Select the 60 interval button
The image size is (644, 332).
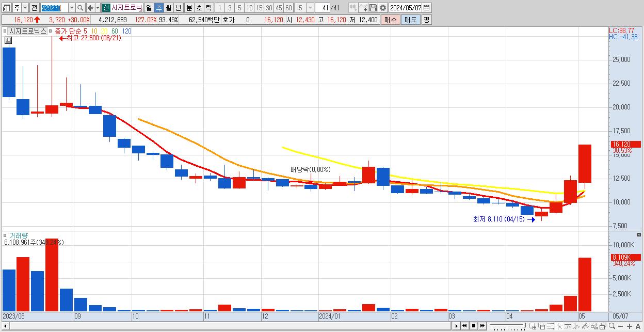[x=288, y=8]
